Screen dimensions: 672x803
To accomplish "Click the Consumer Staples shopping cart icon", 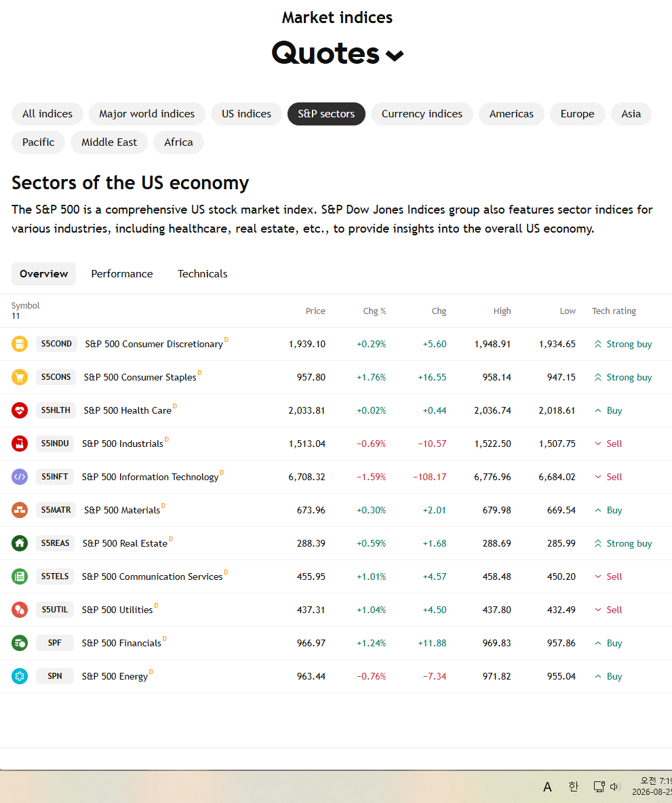I will (x=20, y=377).
